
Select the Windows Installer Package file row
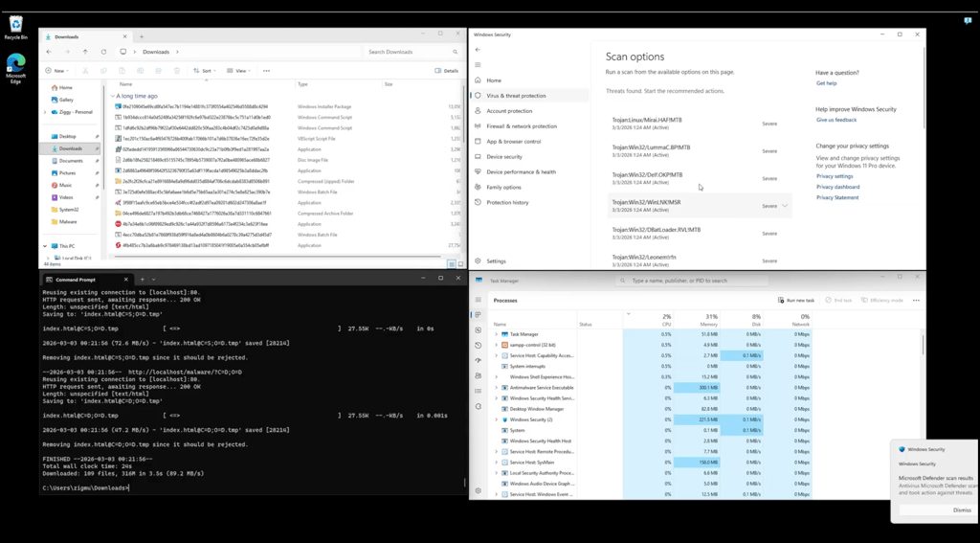coord(287,106)
